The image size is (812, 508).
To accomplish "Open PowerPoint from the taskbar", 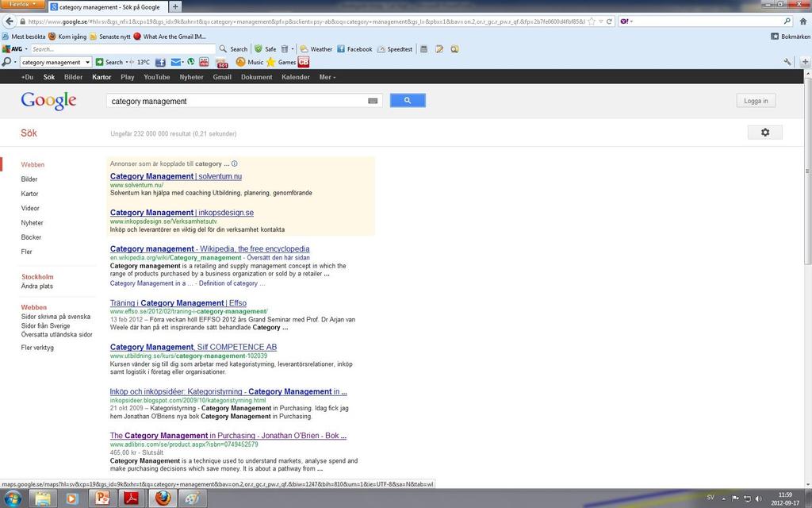I will click(x=102, y=498).
